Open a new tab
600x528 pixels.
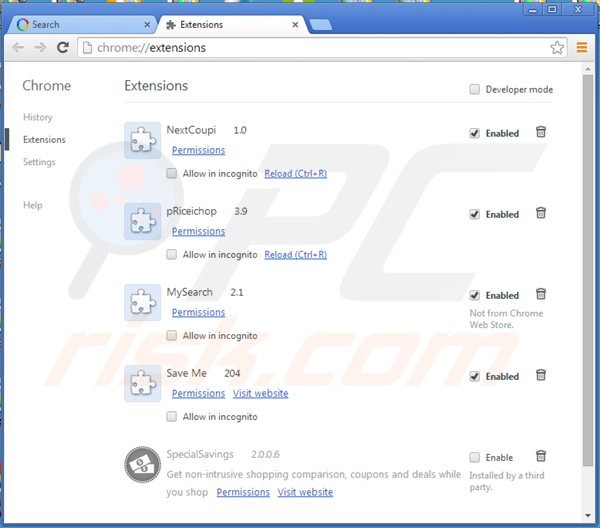(x=321, y=25)
